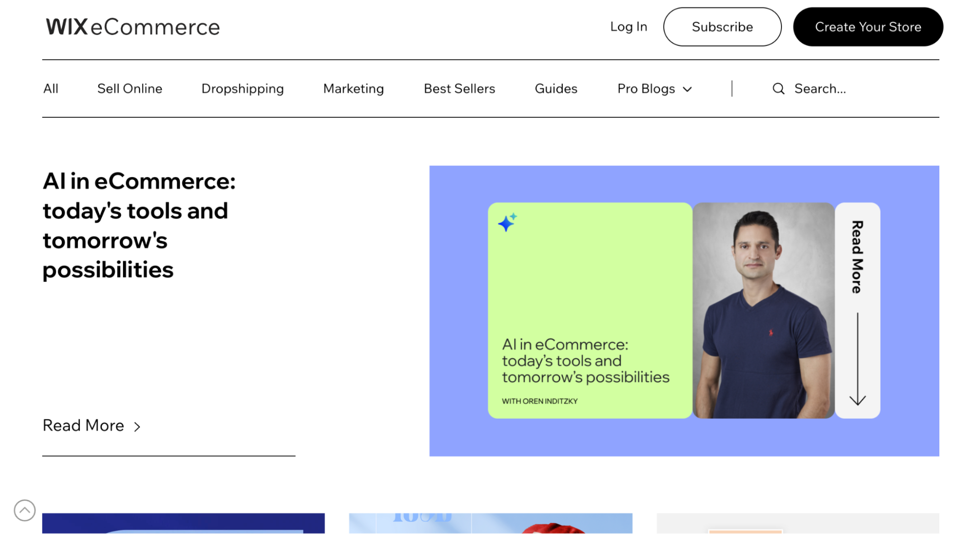Click the Log In link
Viewport: 980px width, 534px height.
coord(628,27)
